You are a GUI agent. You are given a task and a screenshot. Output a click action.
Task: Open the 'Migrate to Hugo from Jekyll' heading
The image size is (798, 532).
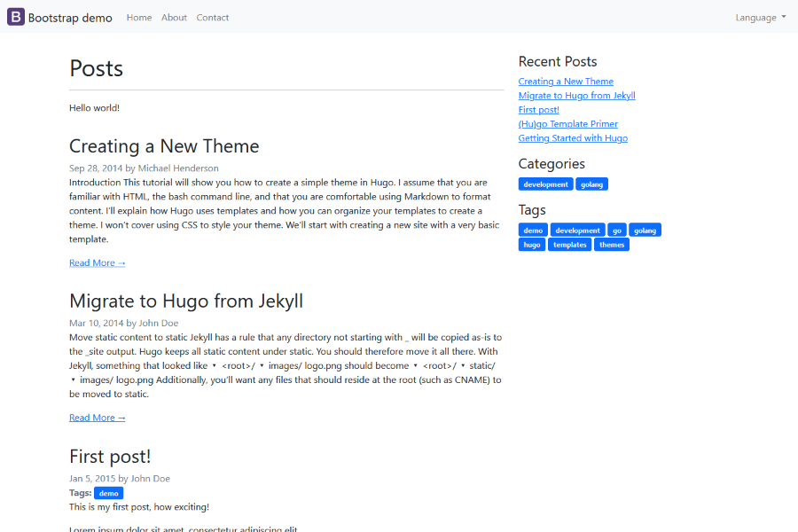point(186,301)
